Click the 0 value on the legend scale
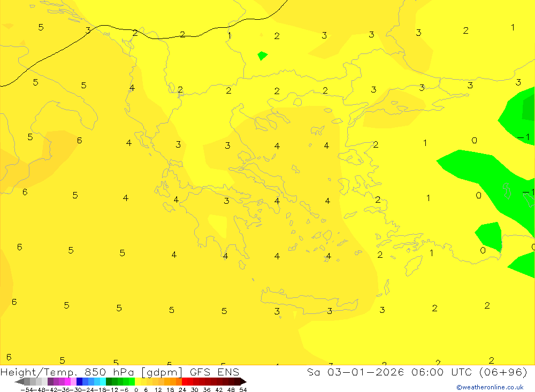Image resolution: width=535 pixels, height=392 pixels. click(136, 390)
